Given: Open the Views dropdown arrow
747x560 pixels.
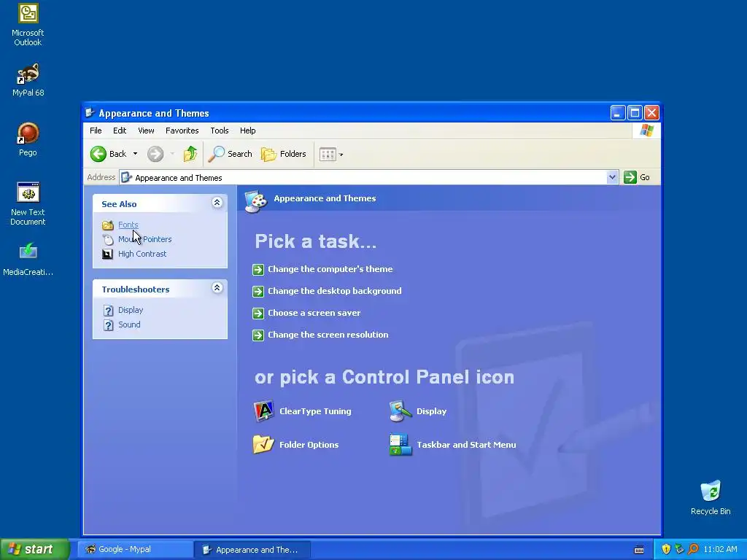Looking at the screenshot, I should [341, 155].
